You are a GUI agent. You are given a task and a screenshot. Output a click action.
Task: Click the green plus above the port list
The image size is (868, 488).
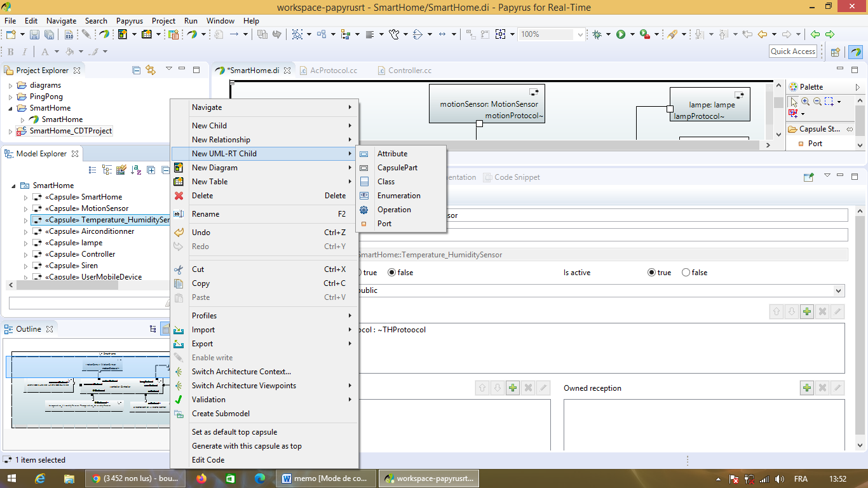pos(807,311)
